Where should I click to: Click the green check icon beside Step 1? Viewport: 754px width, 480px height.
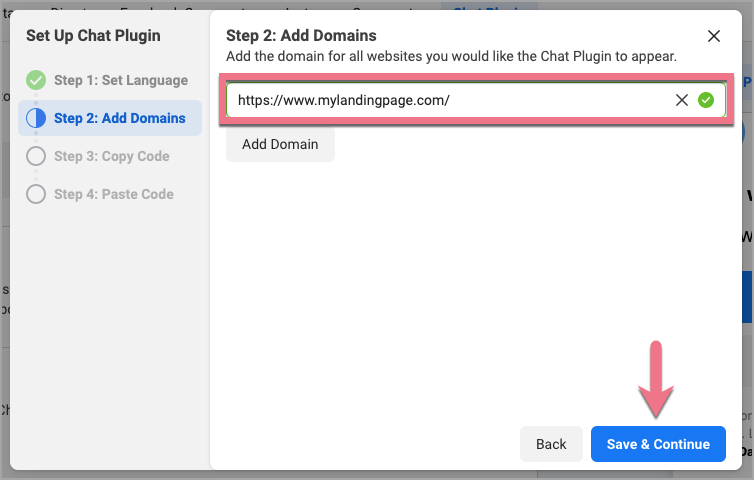click(x=36, y=80)
